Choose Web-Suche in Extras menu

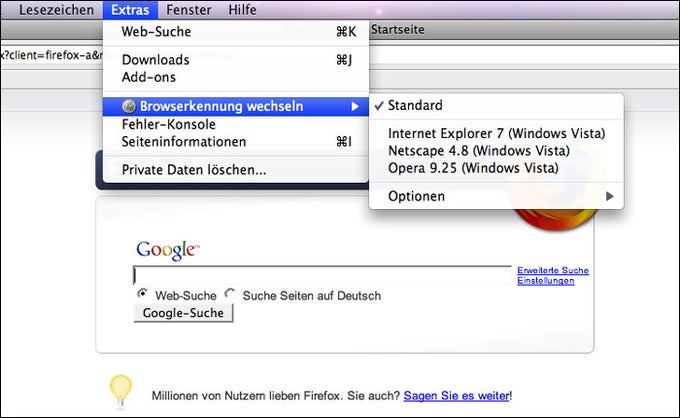click(x=236, y=32)
